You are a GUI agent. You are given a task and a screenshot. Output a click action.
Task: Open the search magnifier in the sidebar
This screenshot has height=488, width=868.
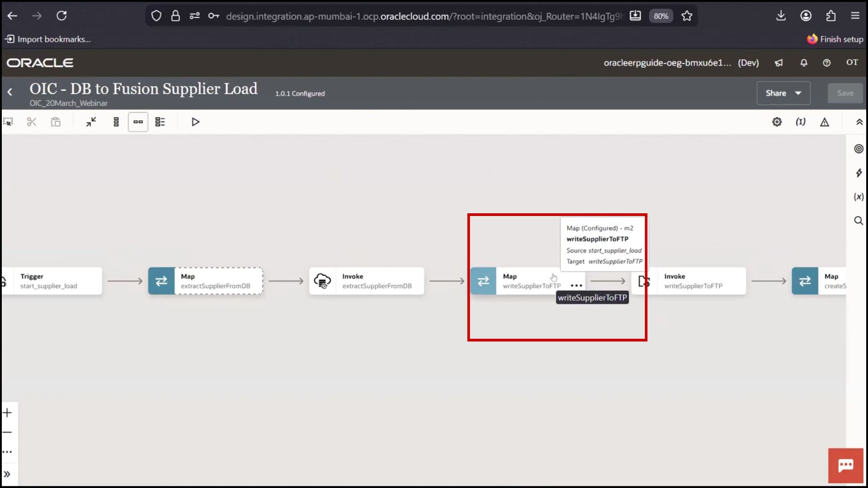[x=858, y=221]
